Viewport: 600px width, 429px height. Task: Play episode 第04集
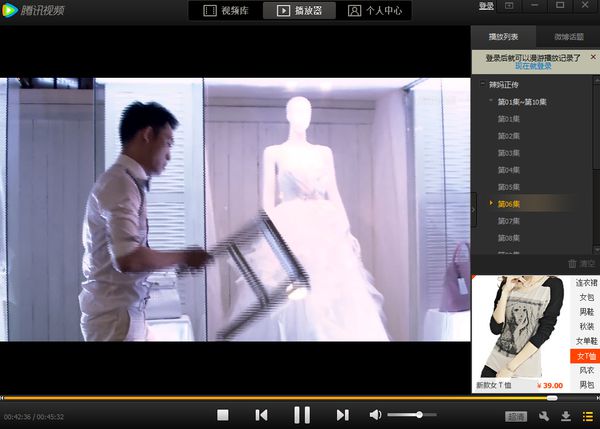[x=509, y=170]
